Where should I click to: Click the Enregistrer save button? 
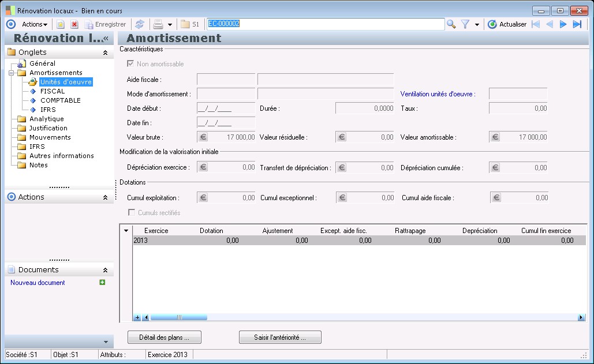105,24
